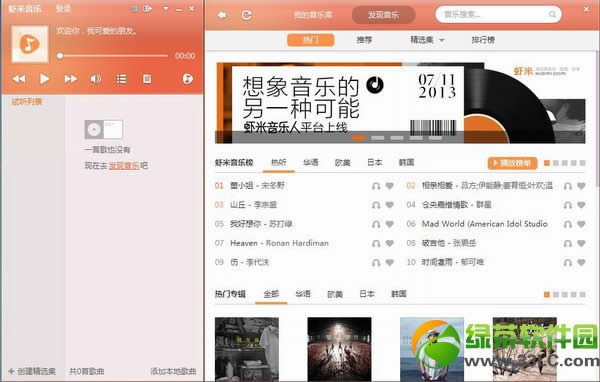Click the 登录 login link
600x382 pixels.
(x=64, y=8)
